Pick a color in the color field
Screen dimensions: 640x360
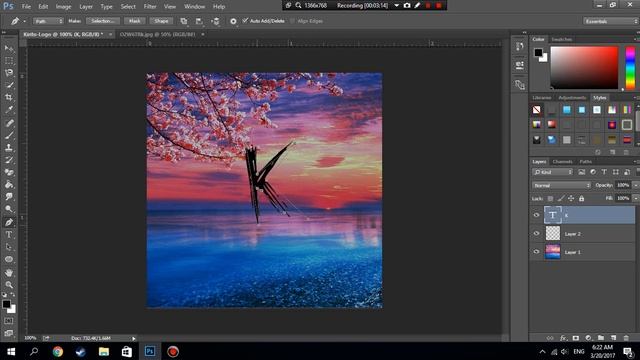point(584,67)
